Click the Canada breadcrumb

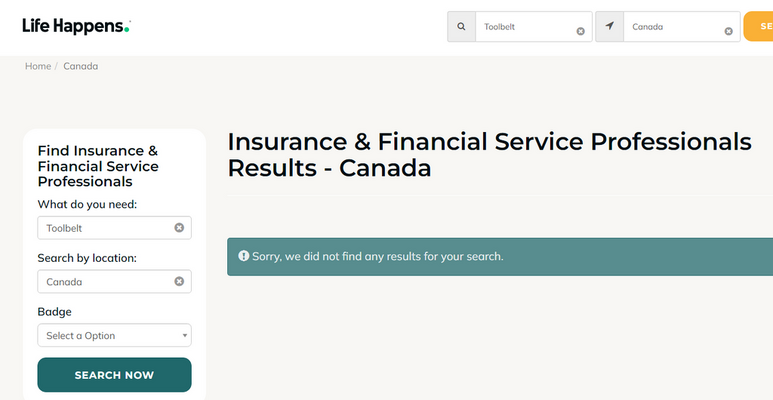click(x=80, y=66)
